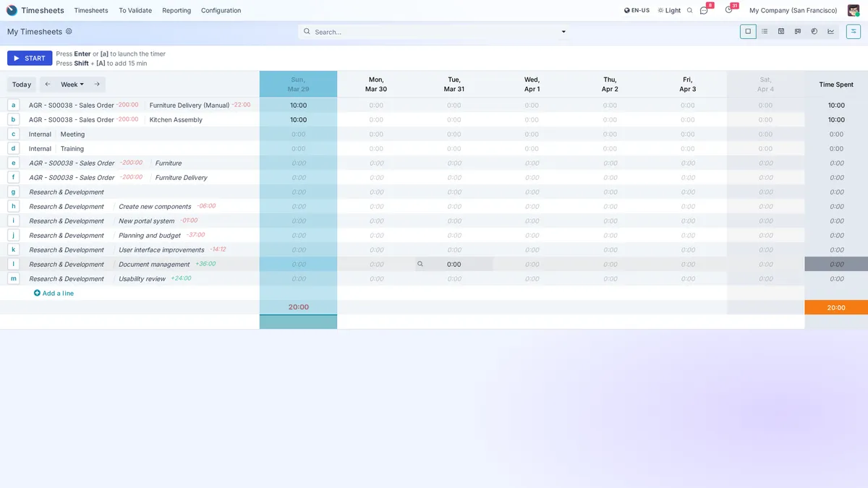Open the global search magnifier
This screenshot has width=868, height=488.
coord(689,10)
